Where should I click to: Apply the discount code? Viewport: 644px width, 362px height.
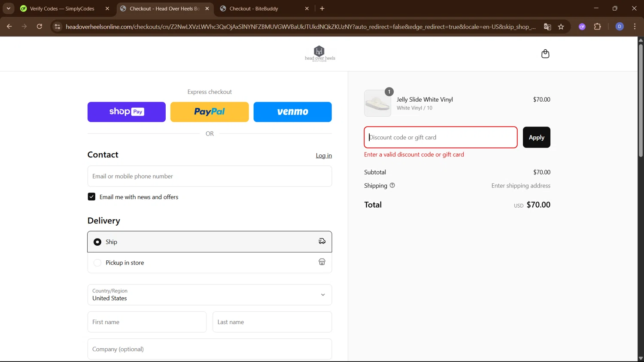click(536, 137)
